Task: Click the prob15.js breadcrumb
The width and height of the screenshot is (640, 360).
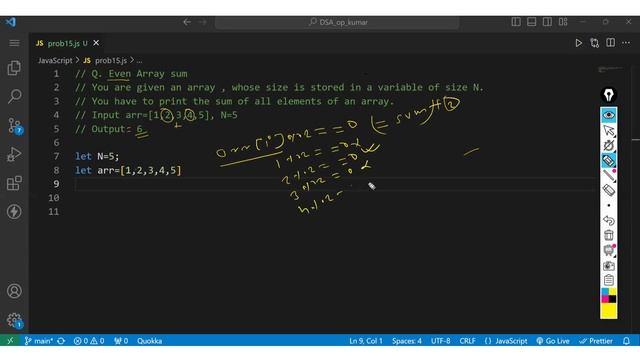Action: pos(106,60)
